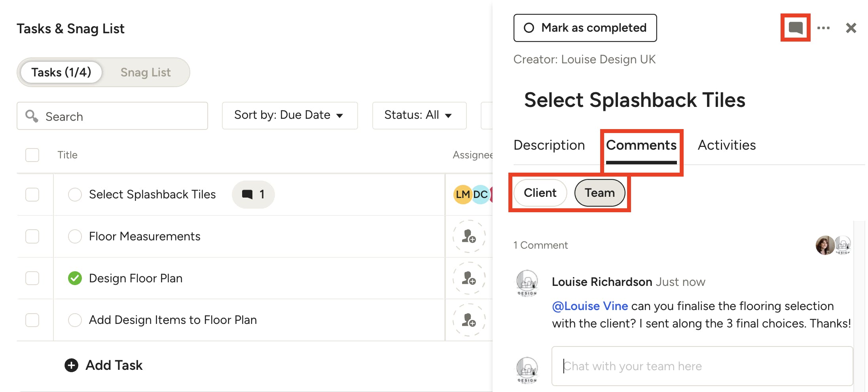Viewport: 868px width, 392px height.
Task: Click the LM assignee avatar
Action: click(x=462, y=194)
